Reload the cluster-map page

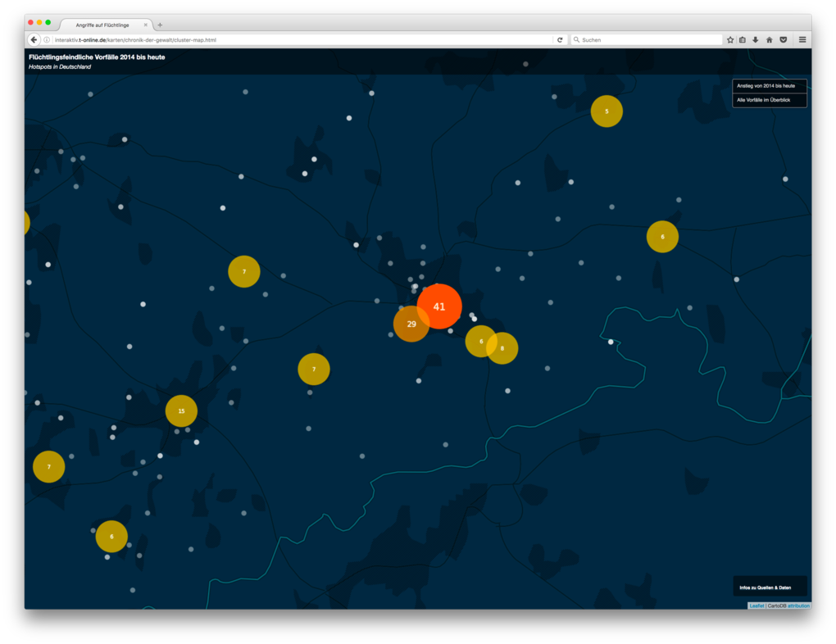[x=560, y=39]
